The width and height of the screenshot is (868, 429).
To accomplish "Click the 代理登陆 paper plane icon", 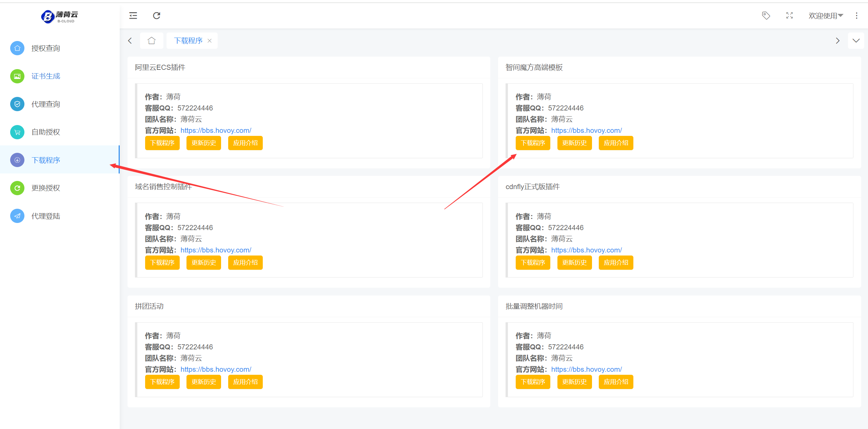I will (x=17, y=216).
